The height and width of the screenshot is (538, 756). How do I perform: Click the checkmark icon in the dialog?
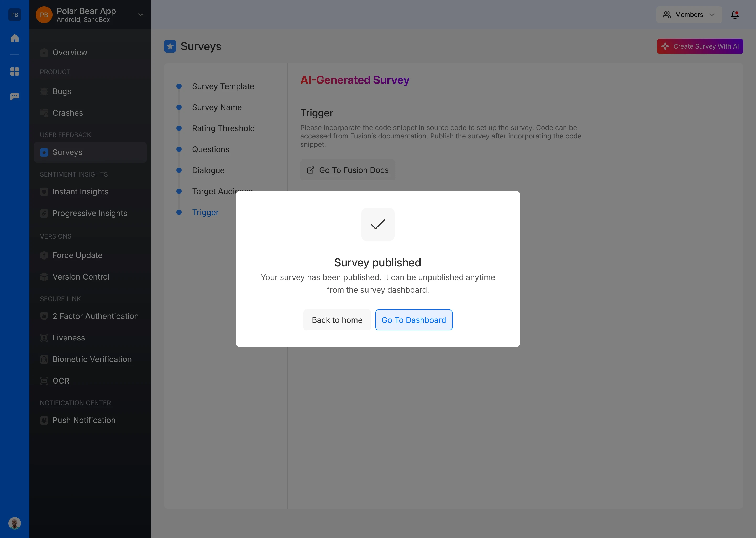tap(378, 224)
